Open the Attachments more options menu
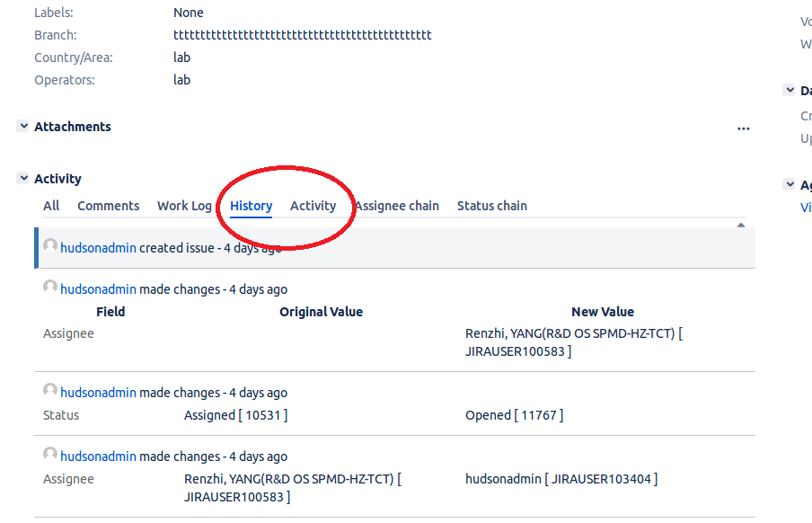Image resolution: width=812 pixels, height=523 pixels. 743,129
